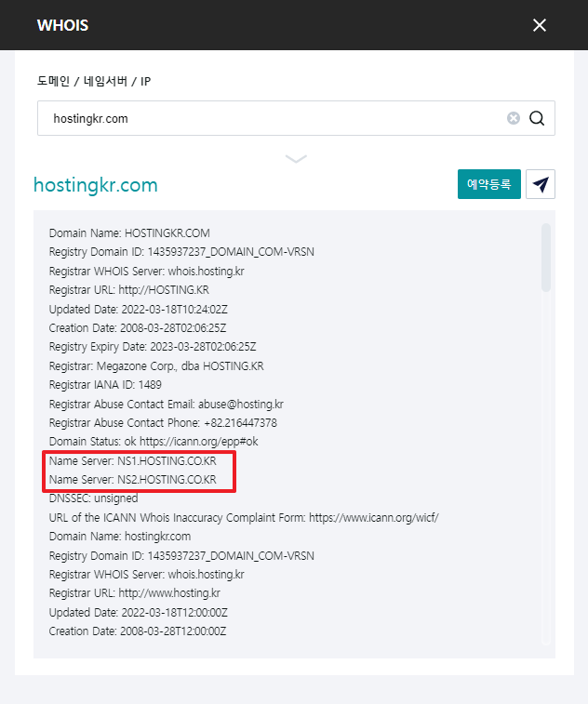Image resolution: width=588 pixels, height=704 pixels.
Task: Clear the search field with the circled x icon
Action: click(x=514, y=118)
